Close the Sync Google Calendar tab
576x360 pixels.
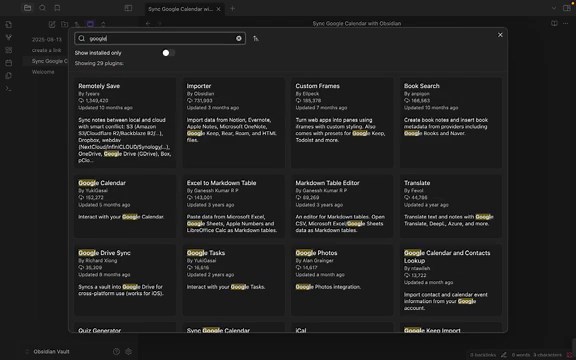tap(219, 9)
